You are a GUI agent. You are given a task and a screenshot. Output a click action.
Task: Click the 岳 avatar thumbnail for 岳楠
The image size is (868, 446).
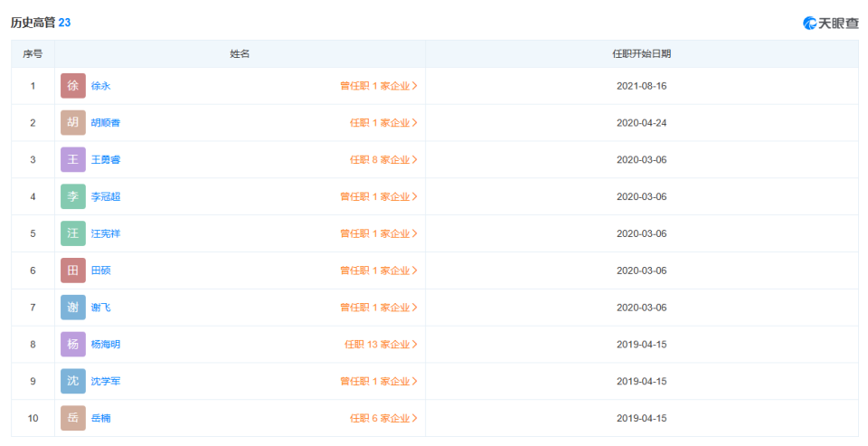point(73,418)
